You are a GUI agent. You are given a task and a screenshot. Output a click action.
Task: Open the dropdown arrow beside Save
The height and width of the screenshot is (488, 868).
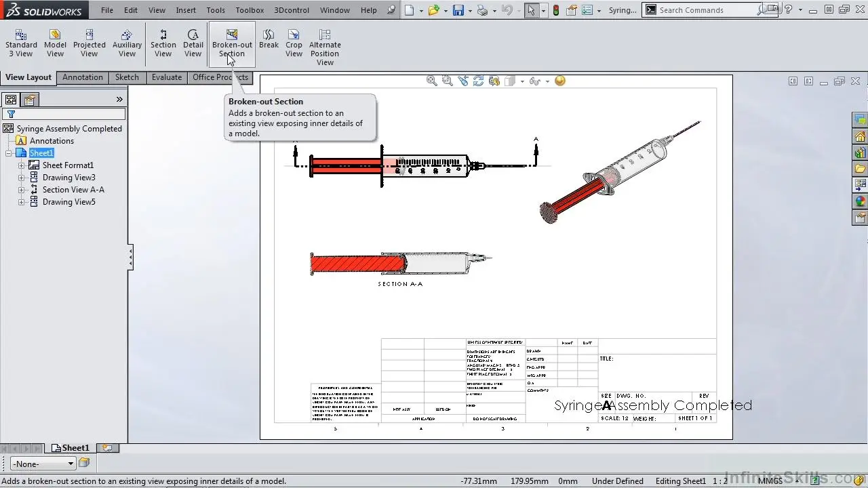coord(470,10)
